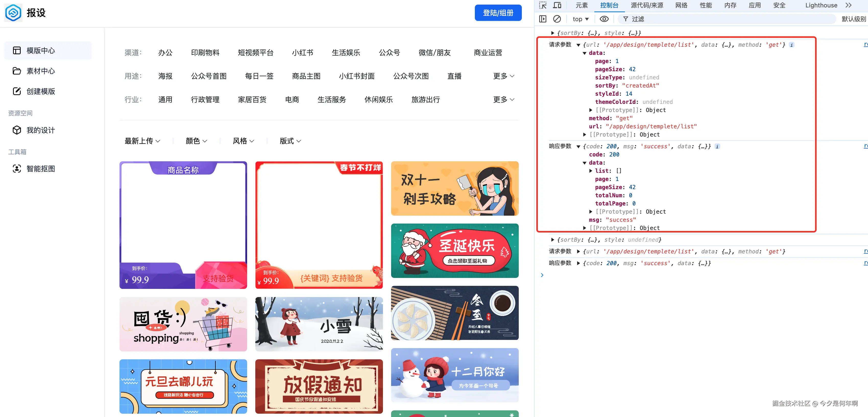Switch to the 网络 DevTools tab

click(681, 5)
